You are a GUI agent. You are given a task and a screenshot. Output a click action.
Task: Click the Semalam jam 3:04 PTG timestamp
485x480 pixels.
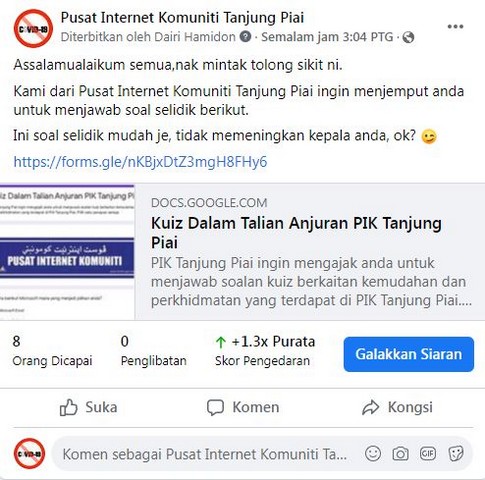327,37
